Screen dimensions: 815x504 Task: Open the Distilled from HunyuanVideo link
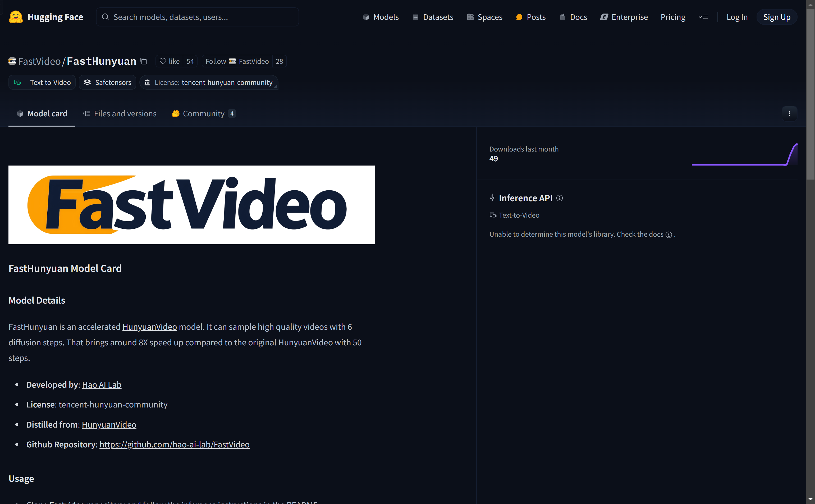[x=109, y=424]
